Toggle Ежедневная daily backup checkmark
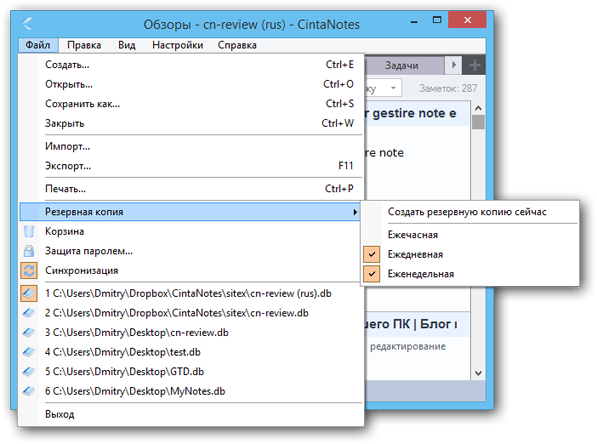Image resolution: width=597 pixels, height=444 pixels. point(372,254)
